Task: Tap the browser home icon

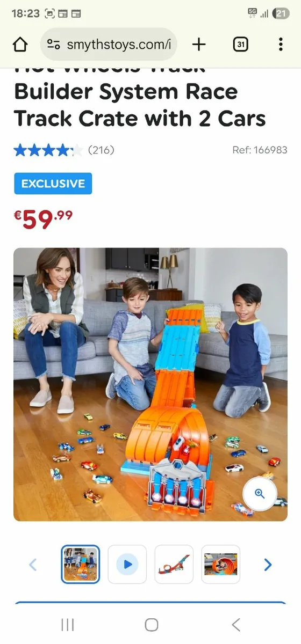Action: click(20, 45)
